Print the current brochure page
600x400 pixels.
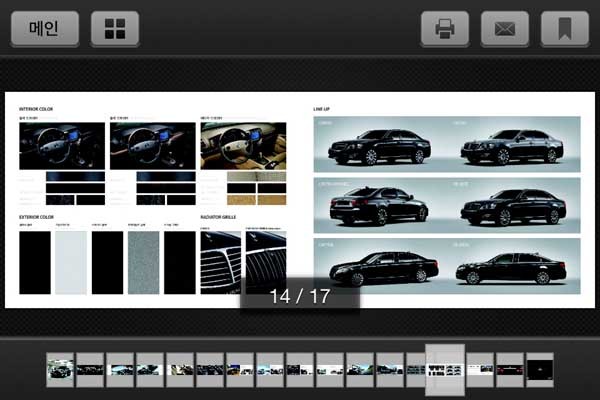pyautogui.click(x=445, y=28)
